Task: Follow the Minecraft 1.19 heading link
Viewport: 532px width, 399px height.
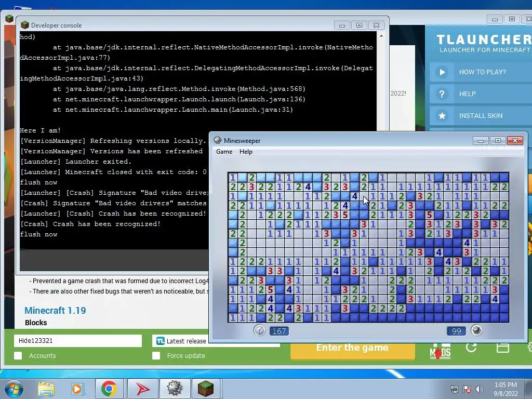Action: 55,311
